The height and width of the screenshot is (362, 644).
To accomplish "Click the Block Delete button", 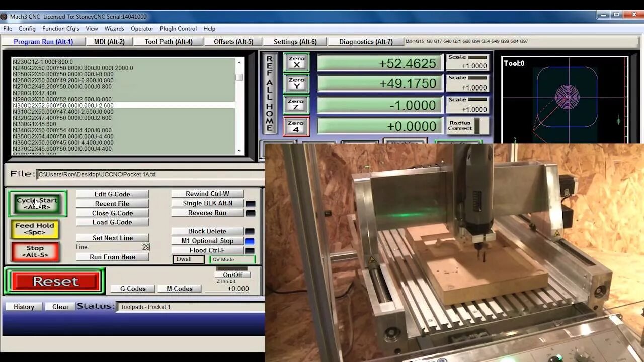I will (x=207, y=231).
